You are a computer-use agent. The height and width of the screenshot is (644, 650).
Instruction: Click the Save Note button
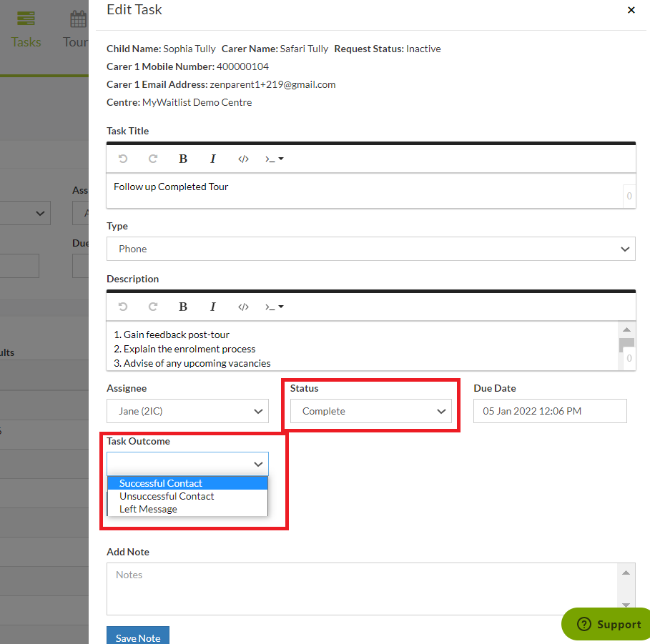pyautogui.click(x=137, y=636)
